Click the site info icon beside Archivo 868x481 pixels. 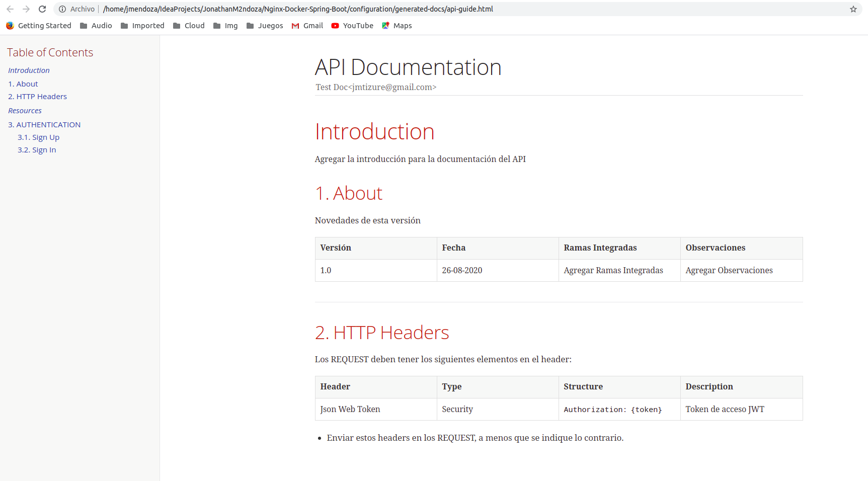point(62,9)
